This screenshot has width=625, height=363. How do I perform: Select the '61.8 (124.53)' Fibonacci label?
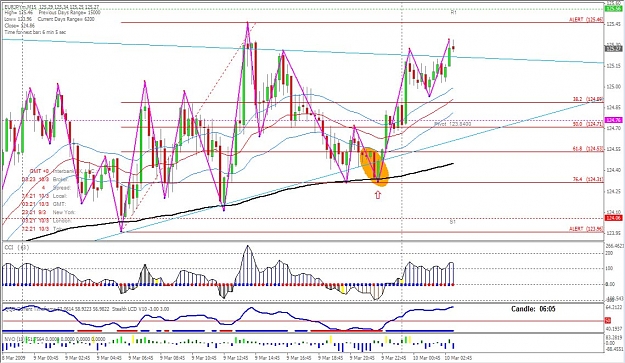(588, 149)
